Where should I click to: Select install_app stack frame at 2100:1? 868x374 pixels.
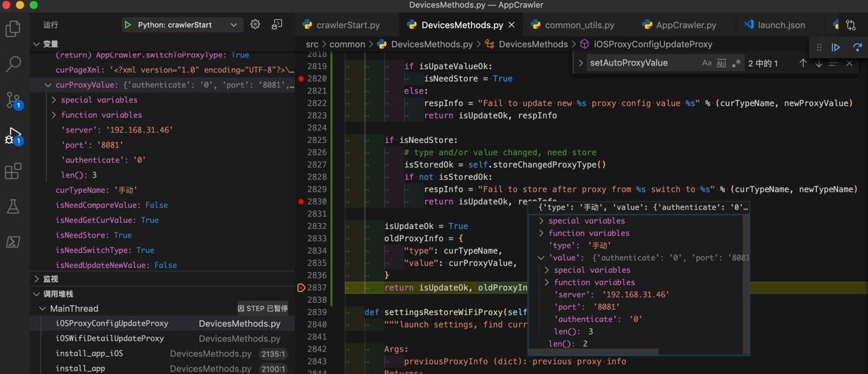[162, 369]
